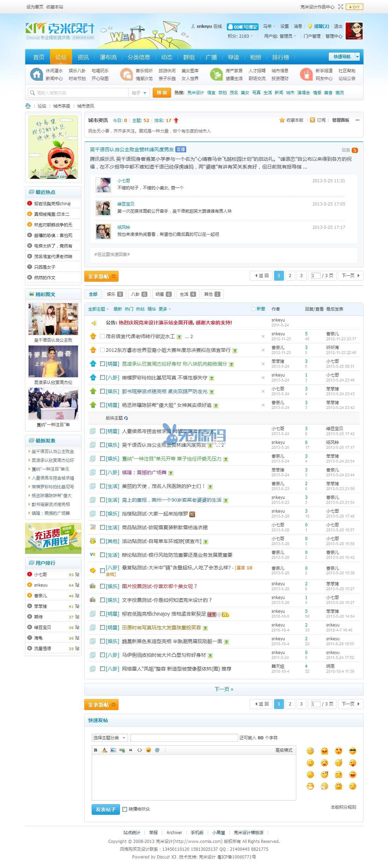Image resolution: width=388 pixels, height=868 pixels.
Task: Insert the heart-eyes emoji
Action: 339,751
